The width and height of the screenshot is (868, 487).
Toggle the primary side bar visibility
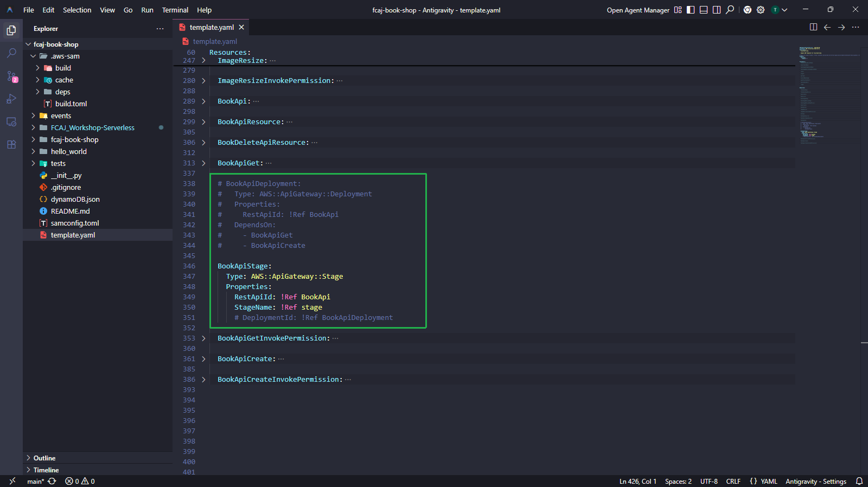pos(691,10)
